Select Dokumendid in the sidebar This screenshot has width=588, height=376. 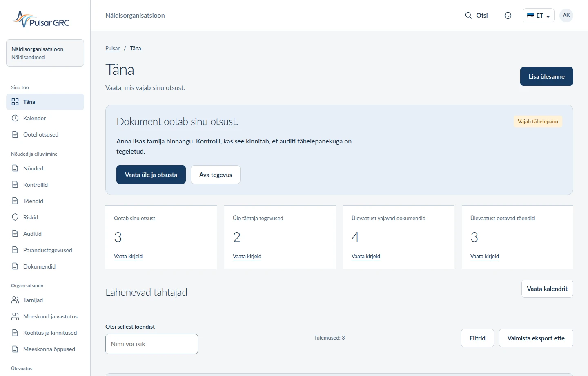(45, 266)
